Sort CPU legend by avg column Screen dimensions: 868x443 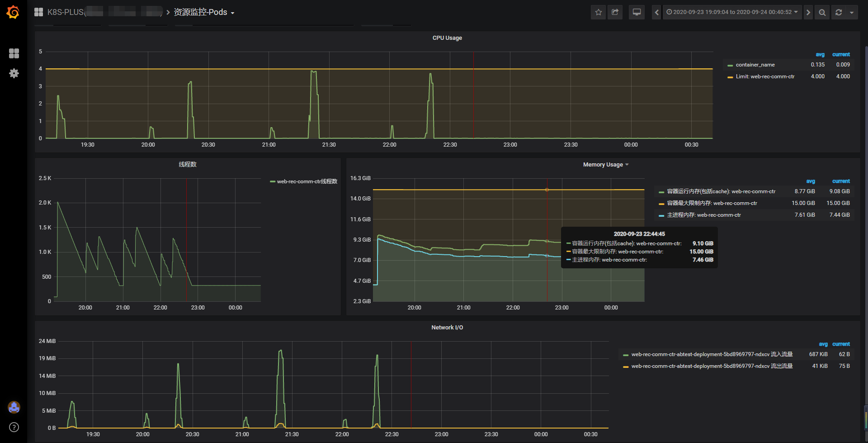[820, 54]
